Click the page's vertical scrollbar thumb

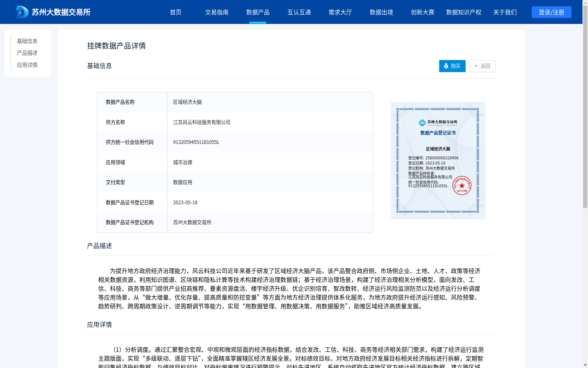[x=585, y=107]
